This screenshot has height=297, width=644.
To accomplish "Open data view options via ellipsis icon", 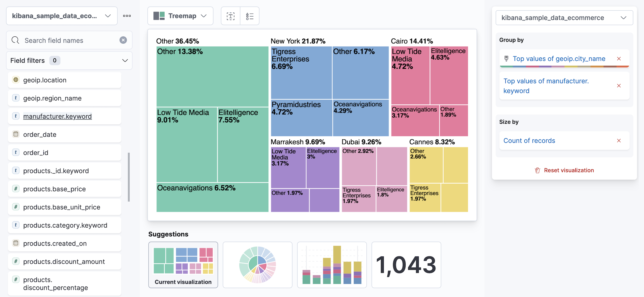I will [x=127, y=16].
